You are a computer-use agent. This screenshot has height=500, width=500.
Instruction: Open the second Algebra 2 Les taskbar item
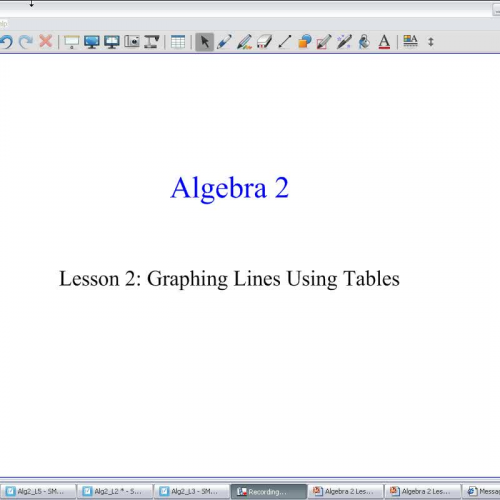pos(422,491)
